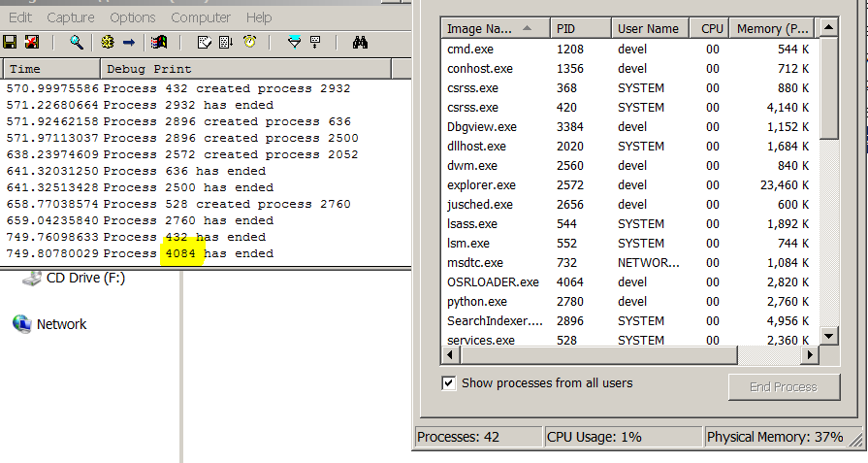Sort by Memory column header

[x=772, y=29]
